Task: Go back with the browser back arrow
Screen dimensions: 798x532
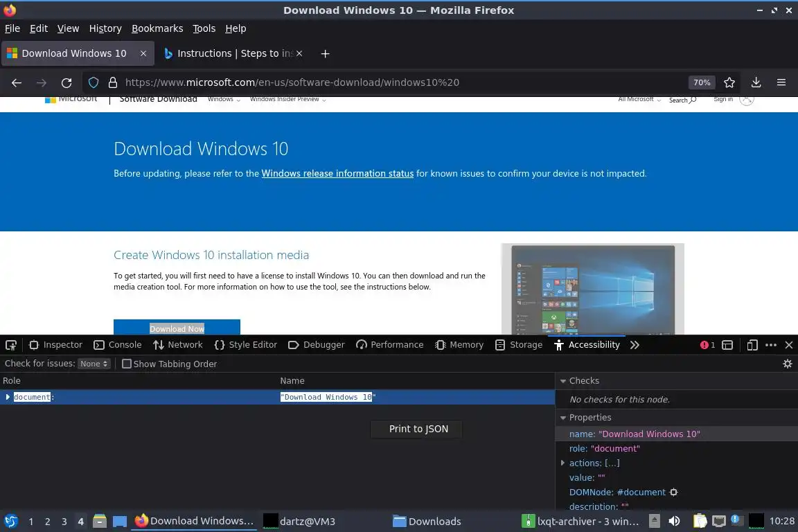Action: click(x=17, y=82)
